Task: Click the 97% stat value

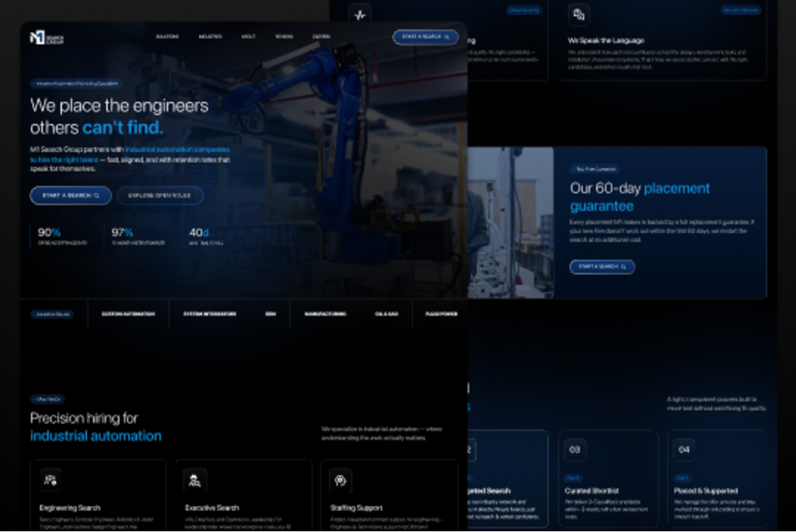Action: point(122,232)
